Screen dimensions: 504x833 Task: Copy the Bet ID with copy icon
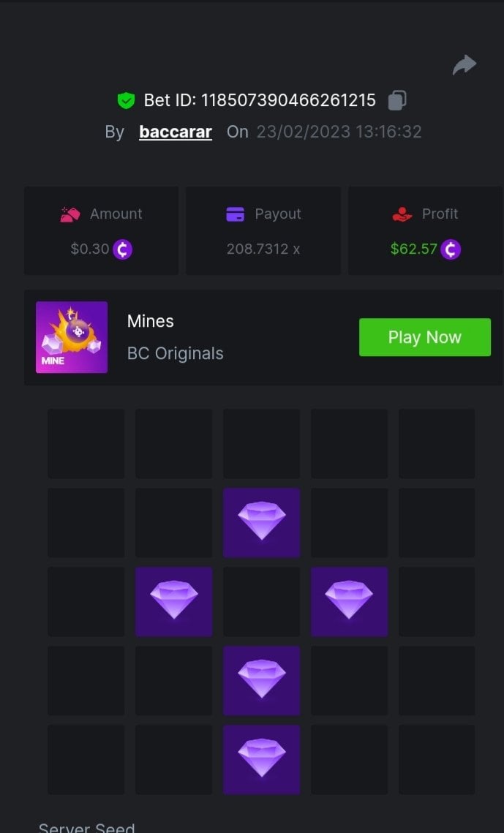(396, 100)
